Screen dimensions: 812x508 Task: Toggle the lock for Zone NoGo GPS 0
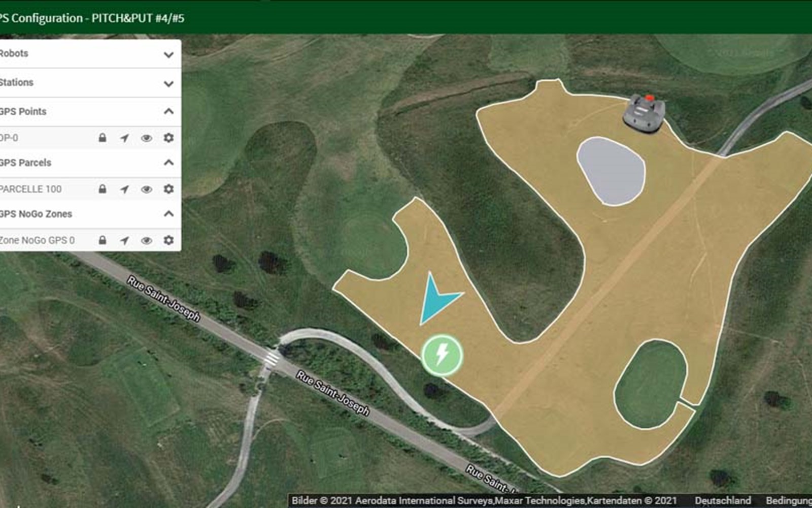[x=103, y=240]
